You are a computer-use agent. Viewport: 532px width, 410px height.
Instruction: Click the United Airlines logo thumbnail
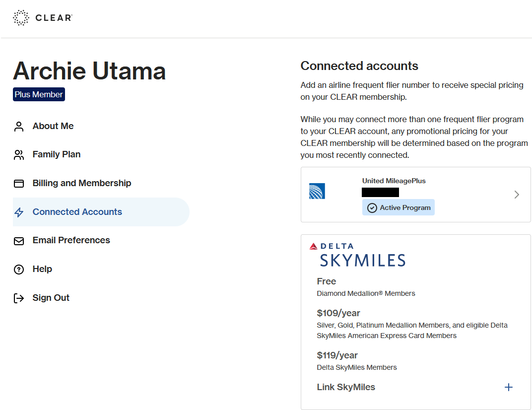(317, 191)
